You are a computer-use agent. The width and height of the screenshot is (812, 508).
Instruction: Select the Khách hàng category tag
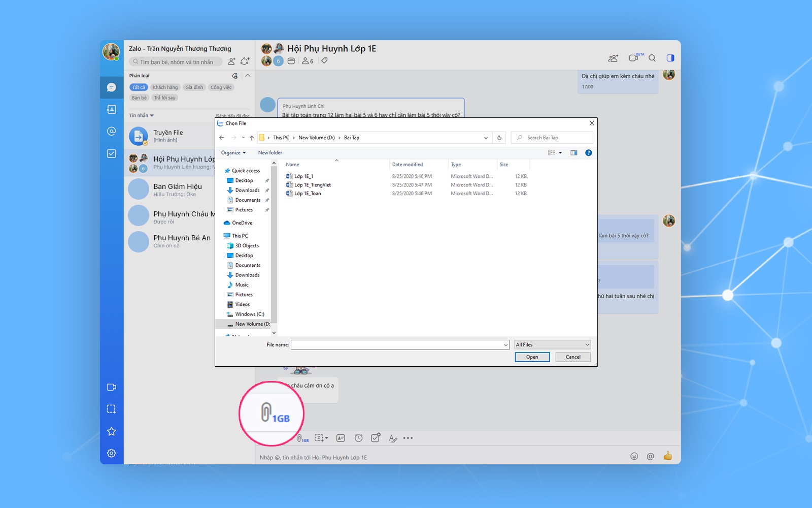[165, 87]
